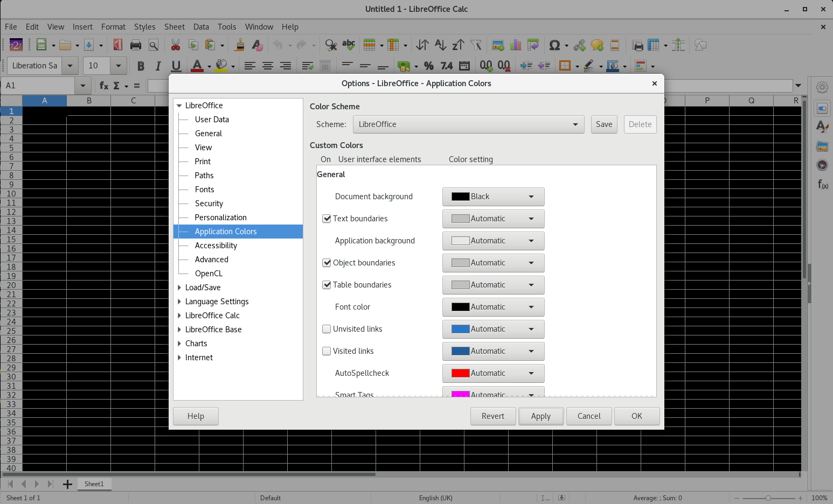Click the Cut scissors icon
833x504 pixels.
(x=176, y=45)
